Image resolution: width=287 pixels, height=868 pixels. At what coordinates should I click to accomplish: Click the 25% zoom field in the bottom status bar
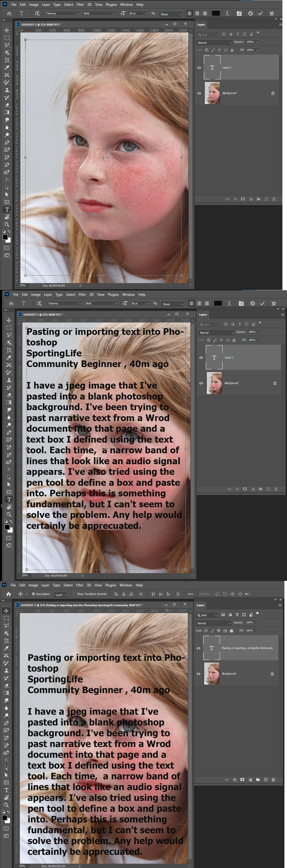point(23,866)
